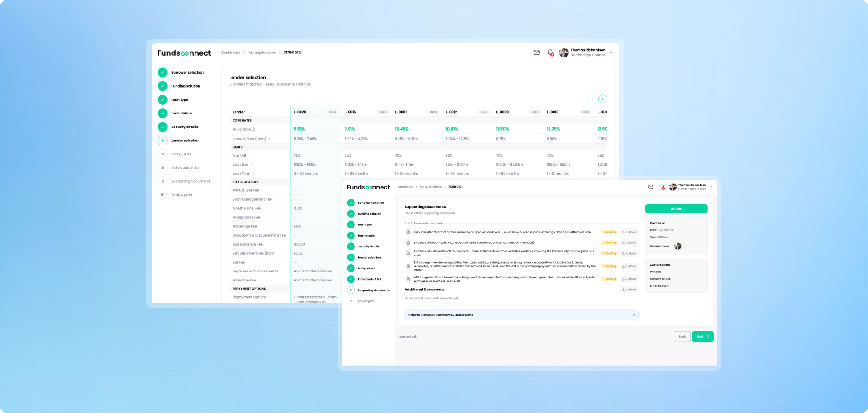The image size is (868, 413).
Task: Open notifications bell in top header
Action: (550, 53)
